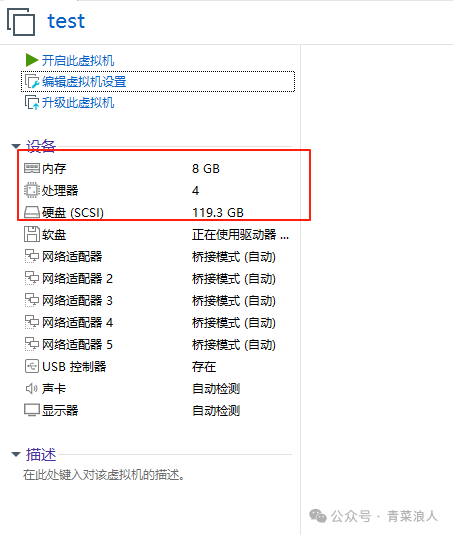453x535 pixels.
Task: Click the processor count value 4
Action: (x=195, y=190)
